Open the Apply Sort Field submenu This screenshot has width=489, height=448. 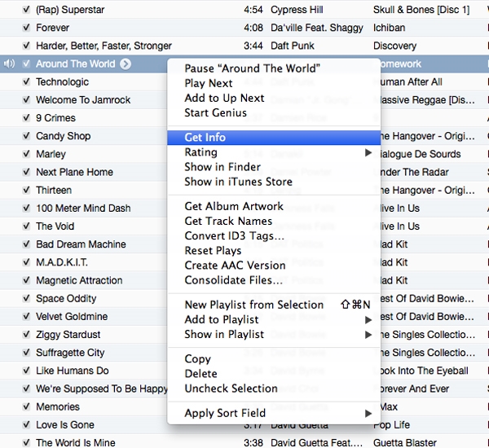point(368,414)
